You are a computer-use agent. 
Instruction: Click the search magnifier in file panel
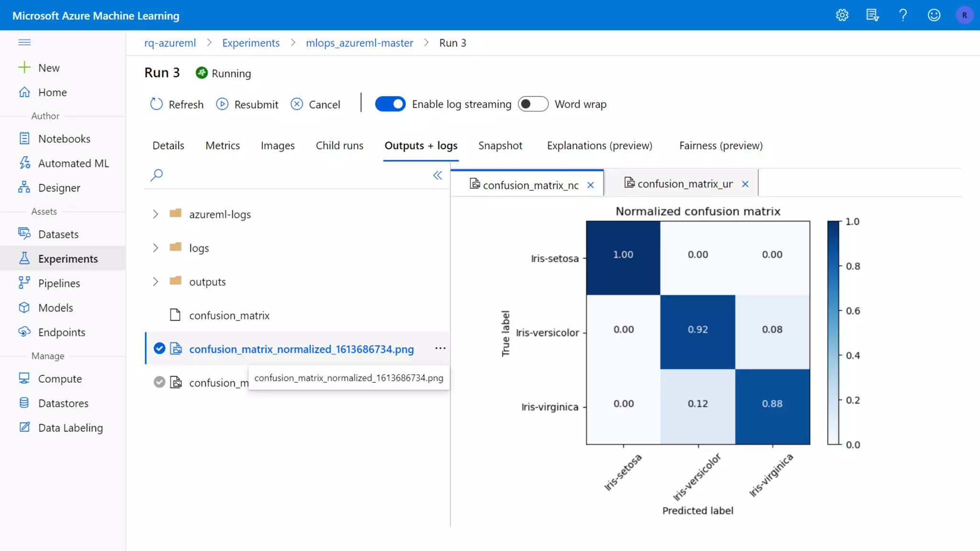pyautogui.click(x=156, y=175)
